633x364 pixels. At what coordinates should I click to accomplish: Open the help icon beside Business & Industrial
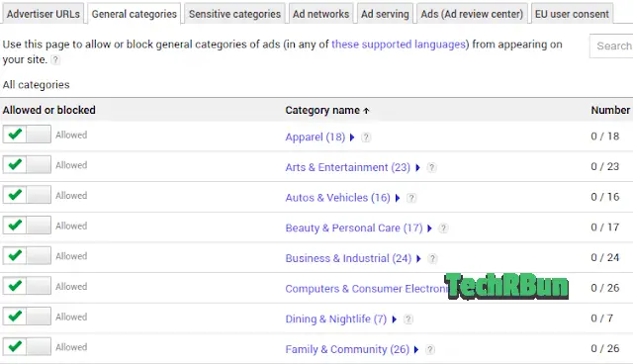pyautogui.click(x=432, y=258)
